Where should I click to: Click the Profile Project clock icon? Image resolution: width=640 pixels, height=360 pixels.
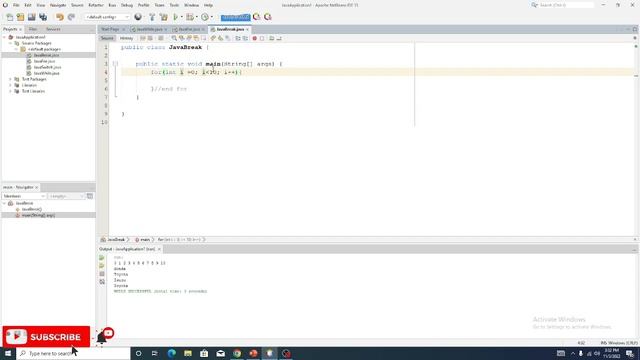(204, 17)
